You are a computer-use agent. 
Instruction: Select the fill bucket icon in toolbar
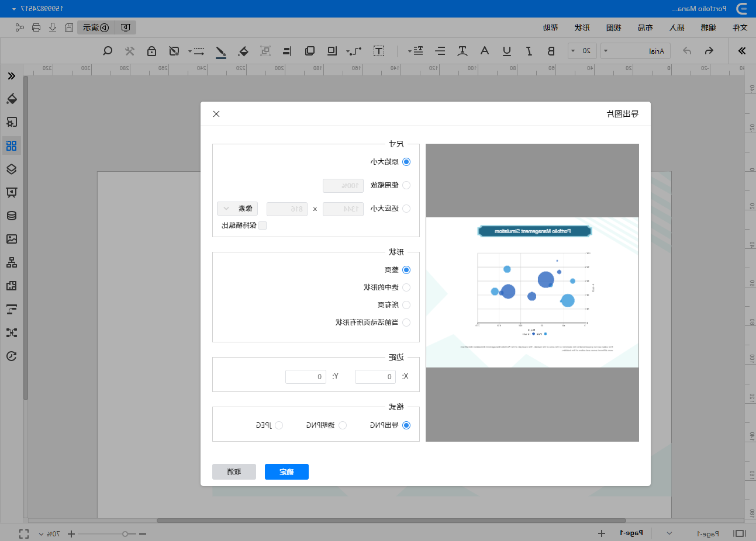(x=244, y=51)
